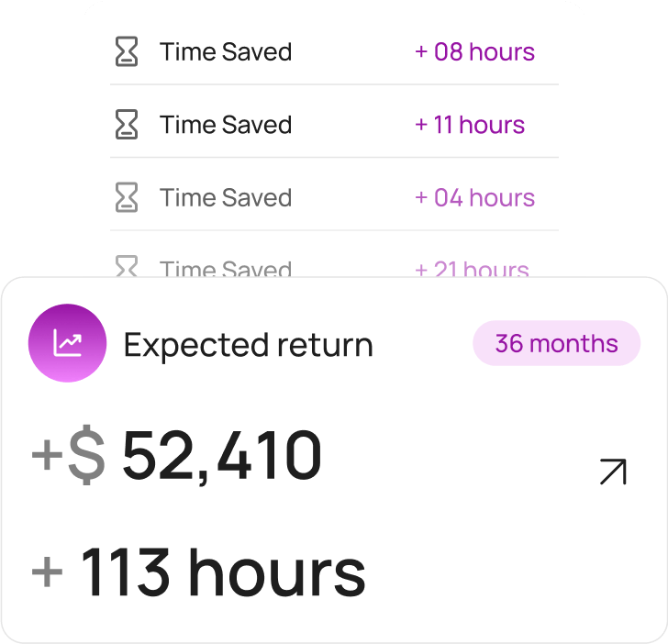The image size is (668, 644).
Task: Open the 36 months period badge
Action: [x=556, y=344]
